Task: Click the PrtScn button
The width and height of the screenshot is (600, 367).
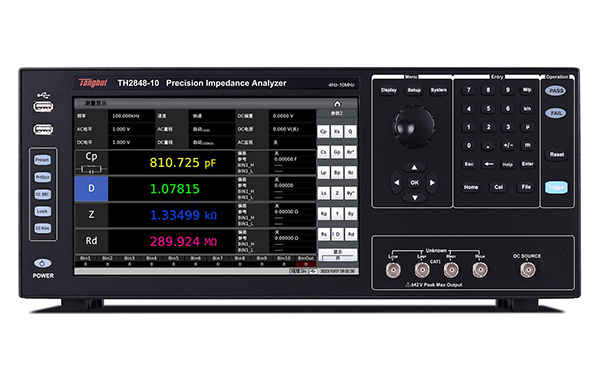Action: [x=42, y=177]
